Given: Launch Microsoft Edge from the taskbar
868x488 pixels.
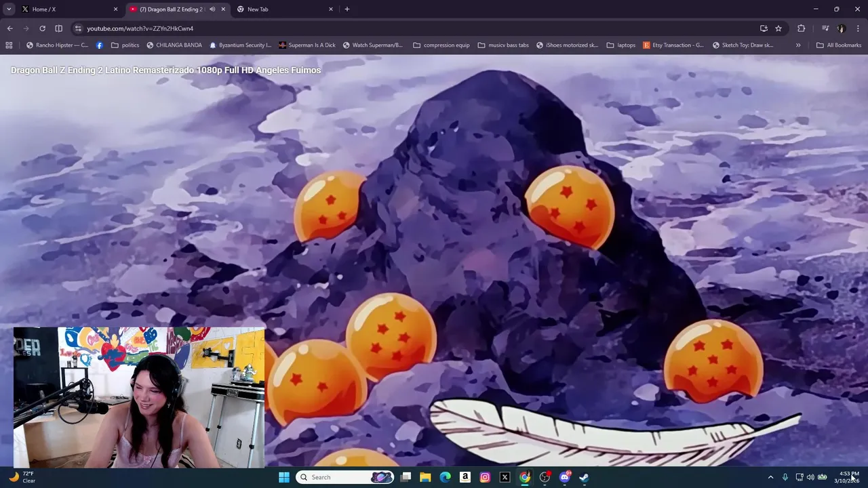Looking at the screenshot, I should coord(445,477).
